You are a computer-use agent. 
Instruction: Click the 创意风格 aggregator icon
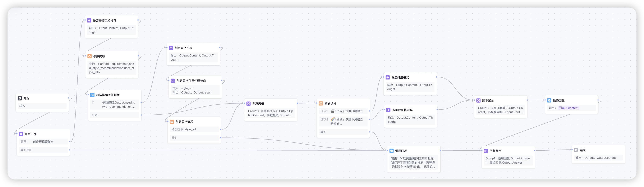(x=248, y=104)
